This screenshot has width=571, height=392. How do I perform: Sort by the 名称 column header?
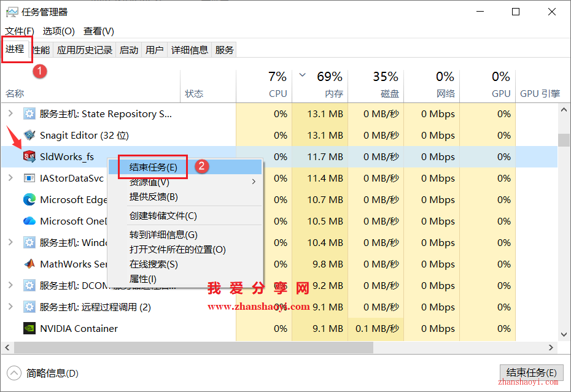point(91,86)
